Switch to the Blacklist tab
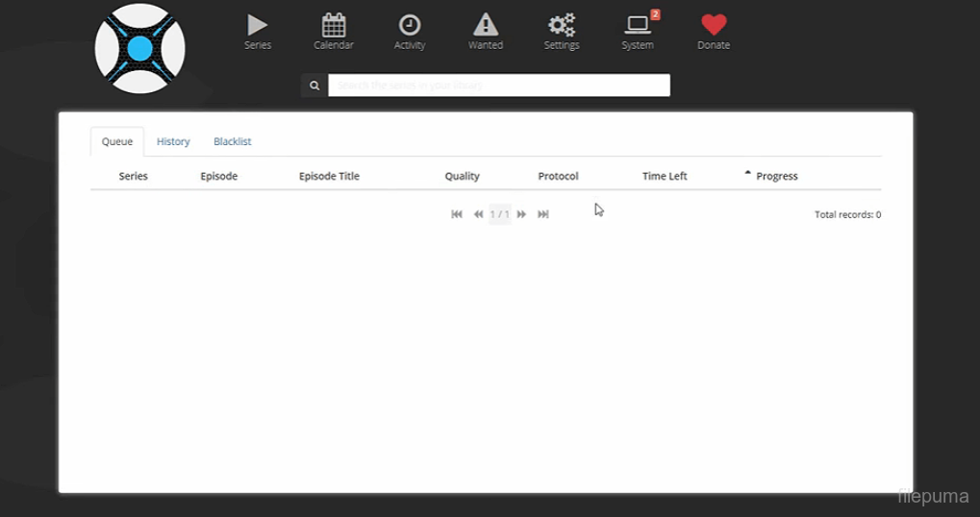 pyautogui.click(x=233, y=141)
